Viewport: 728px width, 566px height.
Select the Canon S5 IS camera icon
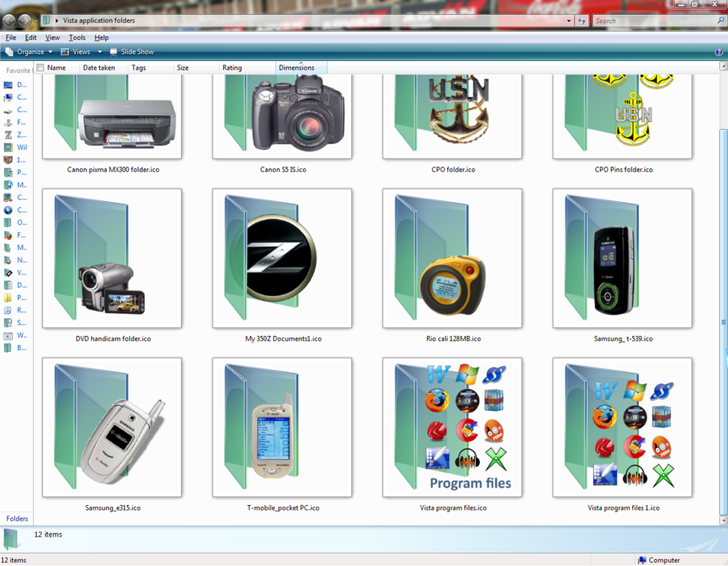pyautogui.click(x=281, y=115)
